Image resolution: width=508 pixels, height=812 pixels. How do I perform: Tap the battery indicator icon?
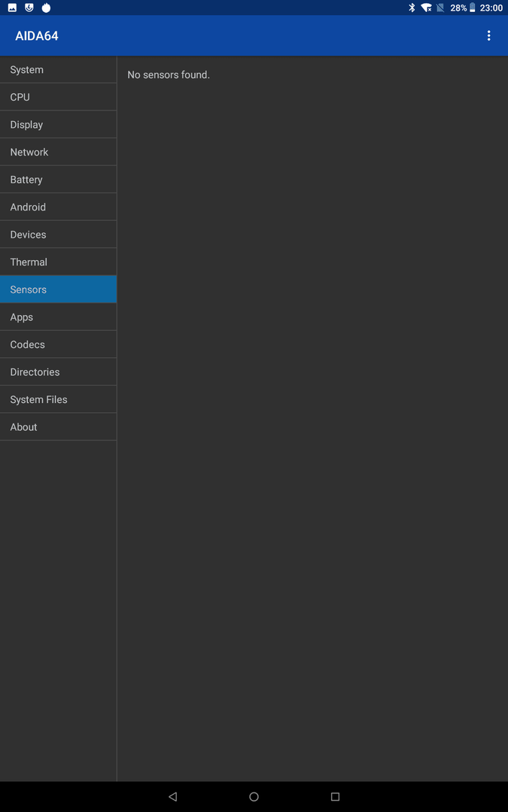pyautogui.click(x=472, y=8)
